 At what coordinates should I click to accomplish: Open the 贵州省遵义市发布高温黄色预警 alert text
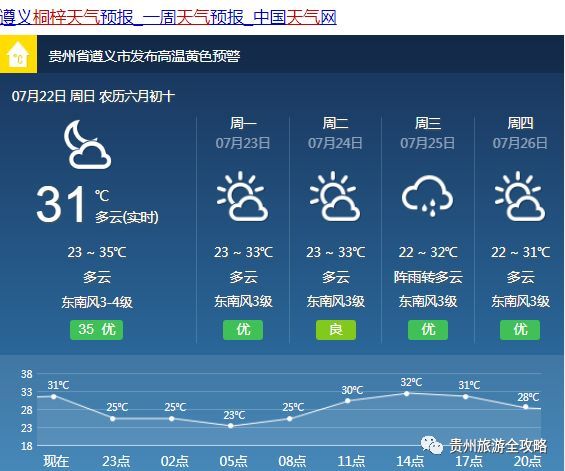(144, 56)
